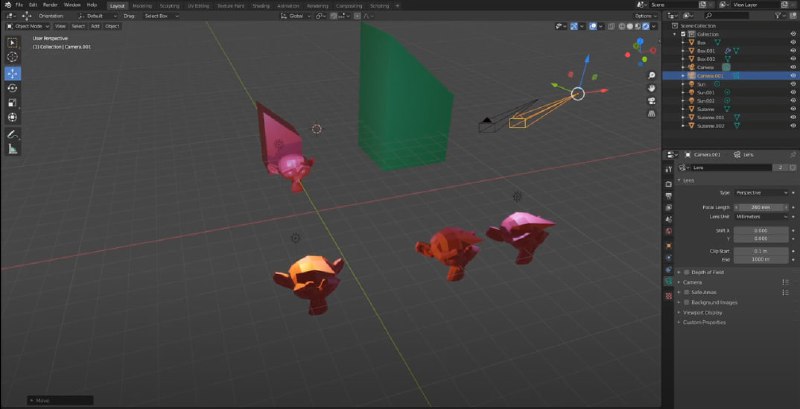The width and height of the screenshot is (800, 409).
Task: Switch to the Sculpting workspace tab
Action: click(x=169, y=6)
